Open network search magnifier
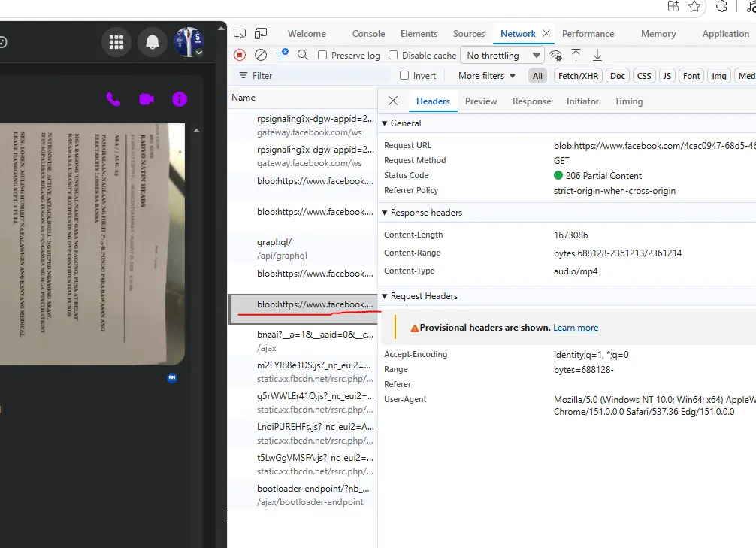The height and width of the screenshot is (548, 756). point(303,55)
